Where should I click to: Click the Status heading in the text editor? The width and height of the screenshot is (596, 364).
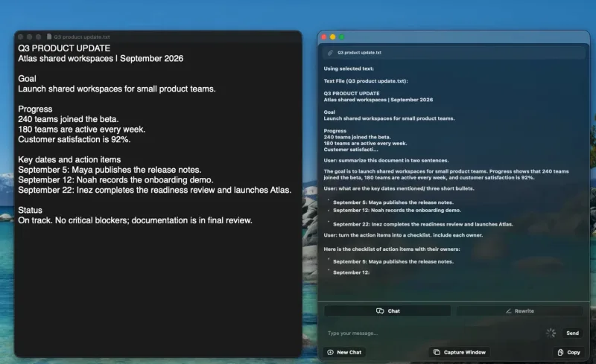[30, 210]
